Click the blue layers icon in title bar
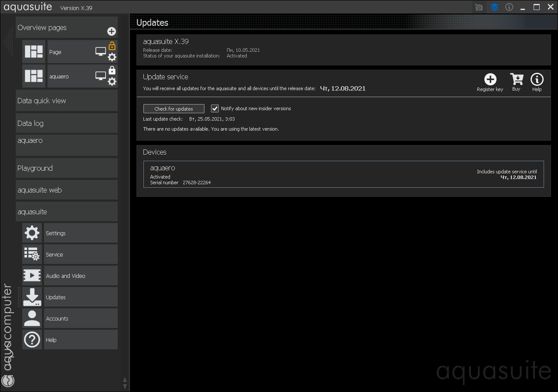558x392 pixels. tap(494, 7)
